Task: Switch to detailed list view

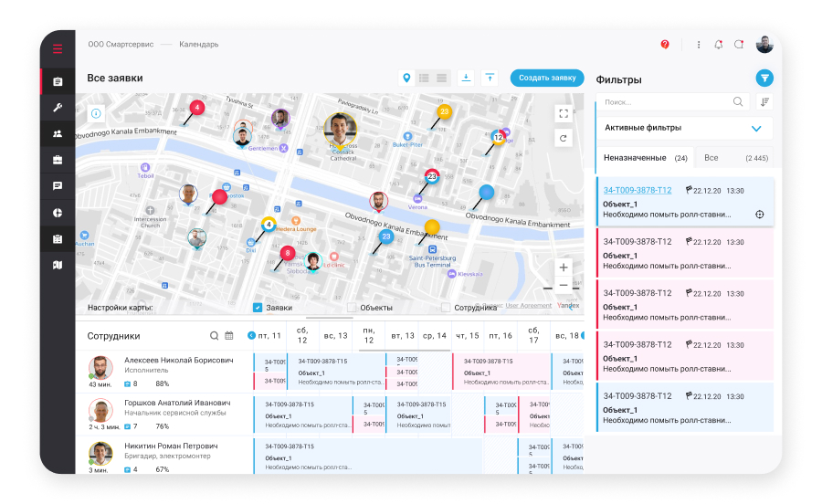Action: (x=424, y=78)
